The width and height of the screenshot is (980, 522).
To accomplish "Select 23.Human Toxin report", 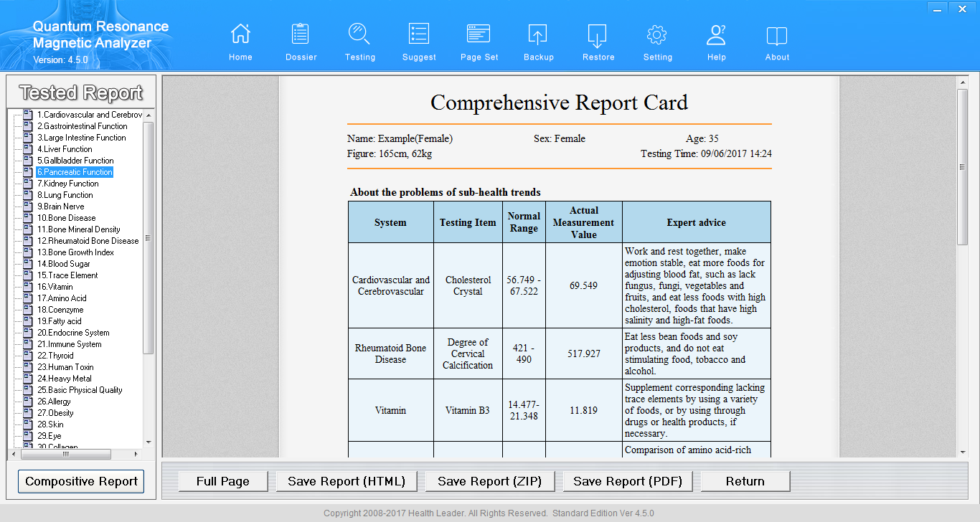I will click(x=66, y=367).
